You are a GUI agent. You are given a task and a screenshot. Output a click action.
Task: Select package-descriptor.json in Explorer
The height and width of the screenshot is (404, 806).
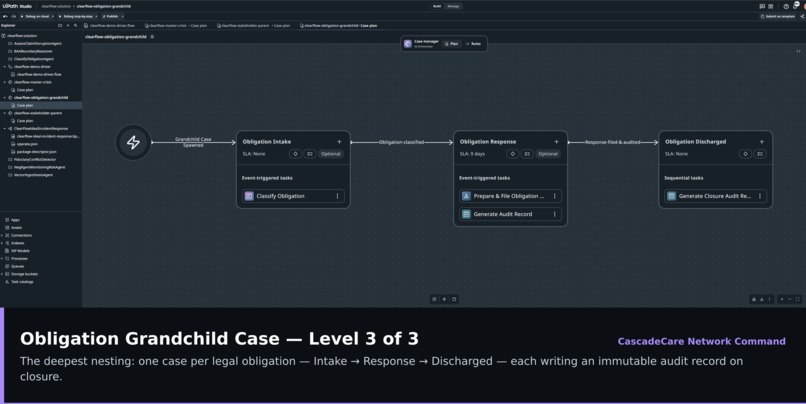37,152
